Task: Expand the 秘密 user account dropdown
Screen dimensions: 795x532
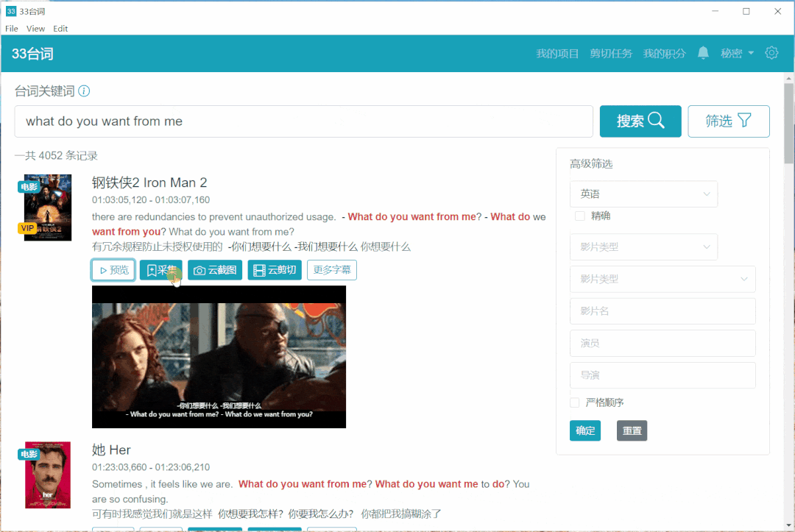Action: (x=737, y=53)
